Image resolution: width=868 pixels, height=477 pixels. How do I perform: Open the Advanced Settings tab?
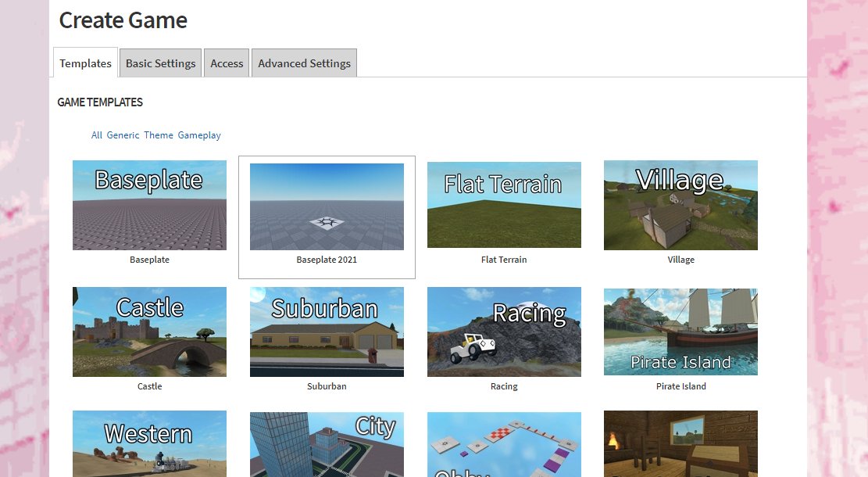304,63
